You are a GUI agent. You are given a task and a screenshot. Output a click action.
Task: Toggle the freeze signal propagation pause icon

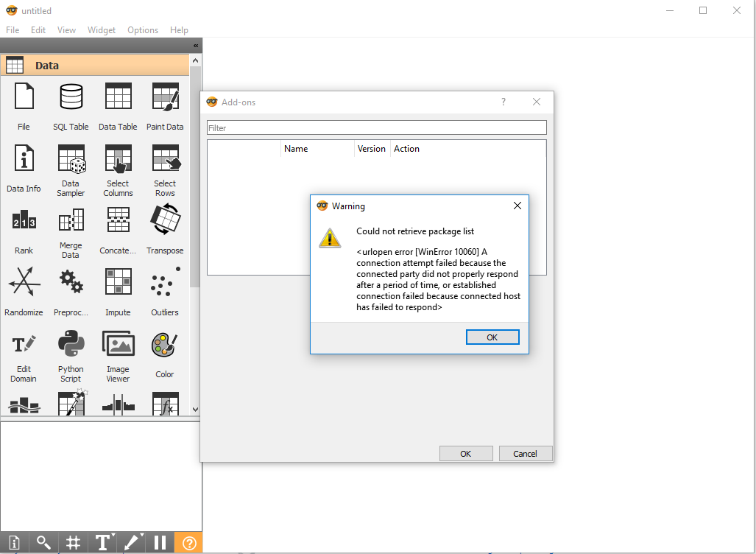[x=160, y=543]
